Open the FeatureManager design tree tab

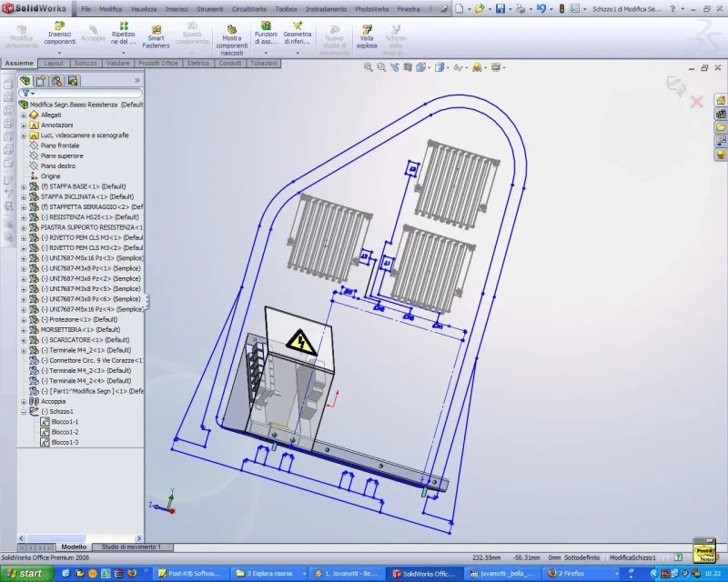[x=25, y=81]
